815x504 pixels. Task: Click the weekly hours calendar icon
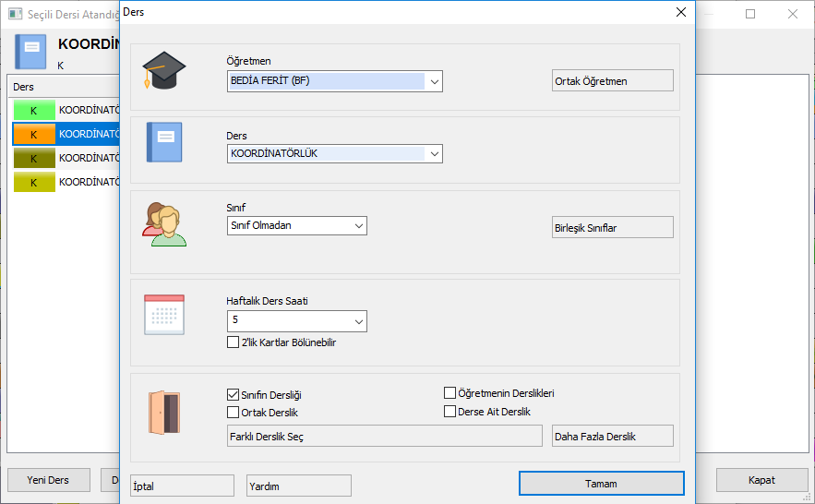(164, 314)
